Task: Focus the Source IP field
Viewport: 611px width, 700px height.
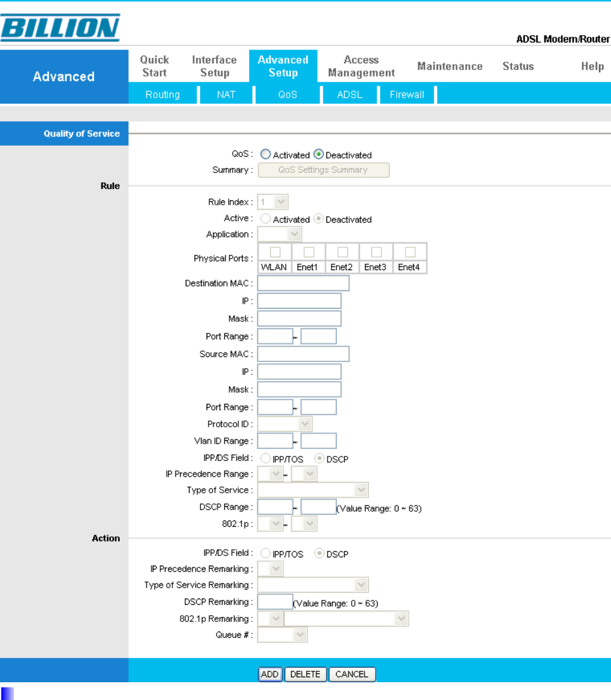Action: pyautogui.click(x=299, y=372)
